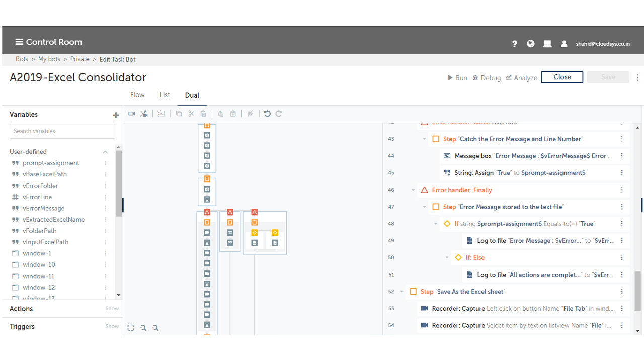The image size is (644, 362).
Task: Click the zoom to fit icon
Action: (x=131, y=328)
